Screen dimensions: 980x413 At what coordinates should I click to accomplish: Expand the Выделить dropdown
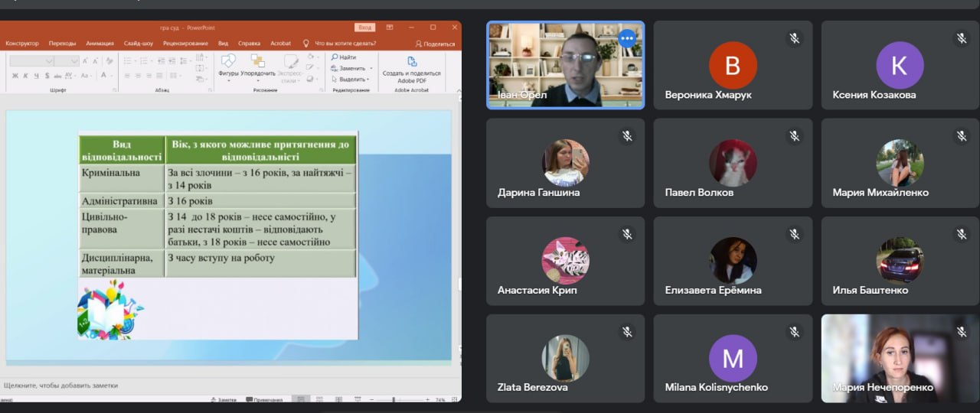(x=368, y=80)
